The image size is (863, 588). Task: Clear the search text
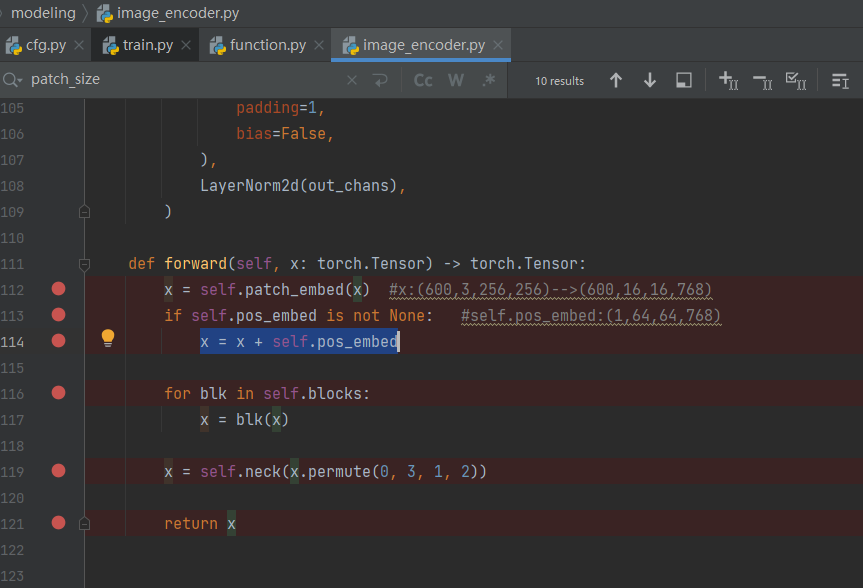pos(352,81)
